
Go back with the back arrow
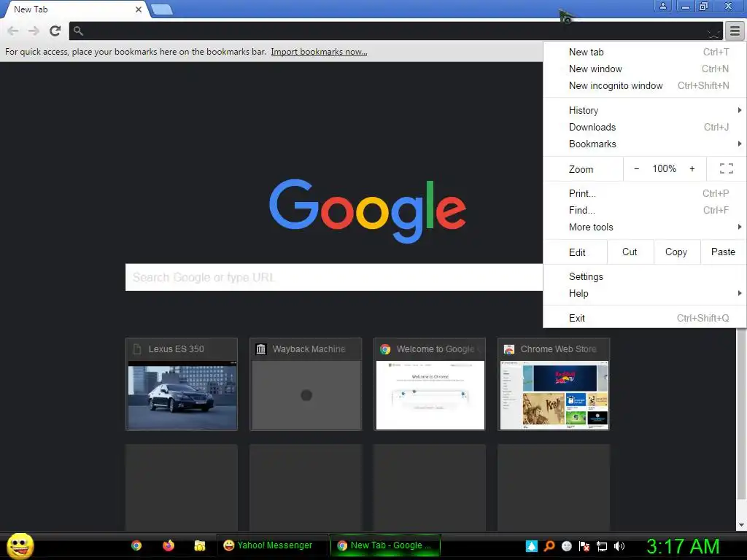coord(13,31)
